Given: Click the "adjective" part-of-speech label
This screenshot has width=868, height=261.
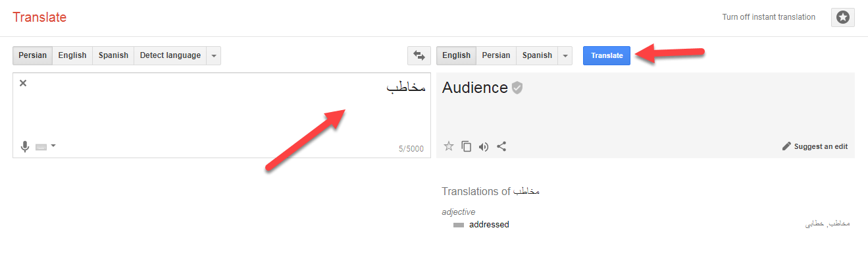Looking at the screenshot, I should tap(459, 212).
